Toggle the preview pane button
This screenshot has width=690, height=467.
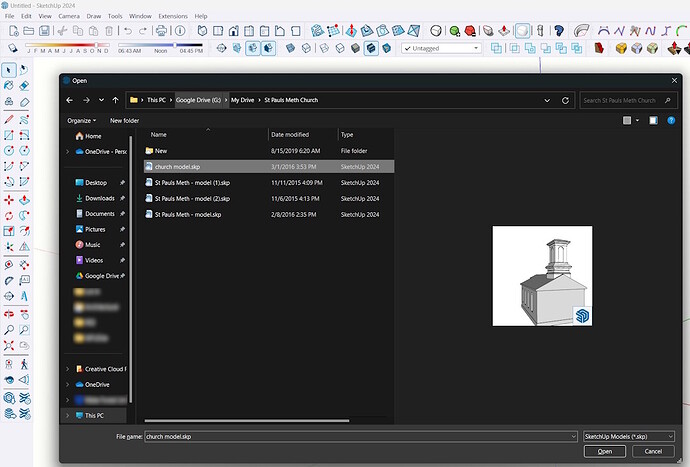(652, 120)
